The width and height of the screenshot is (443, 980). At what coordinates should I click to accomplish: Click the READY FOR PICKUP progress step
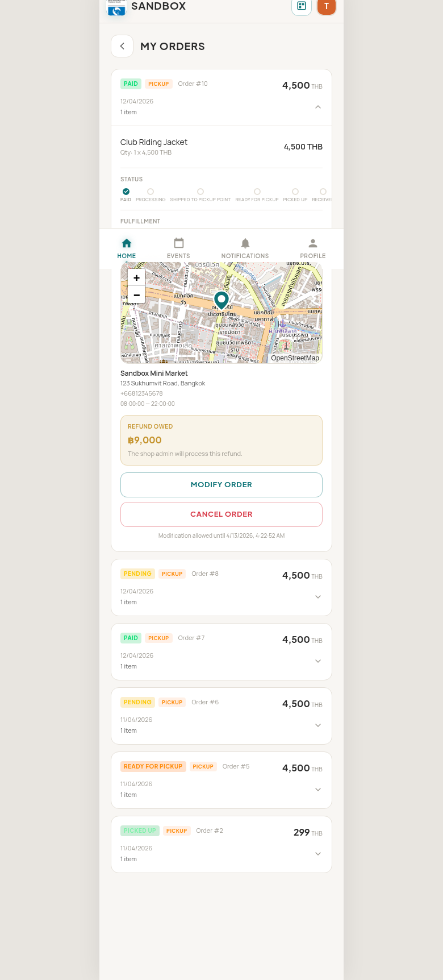click(257, 192)
